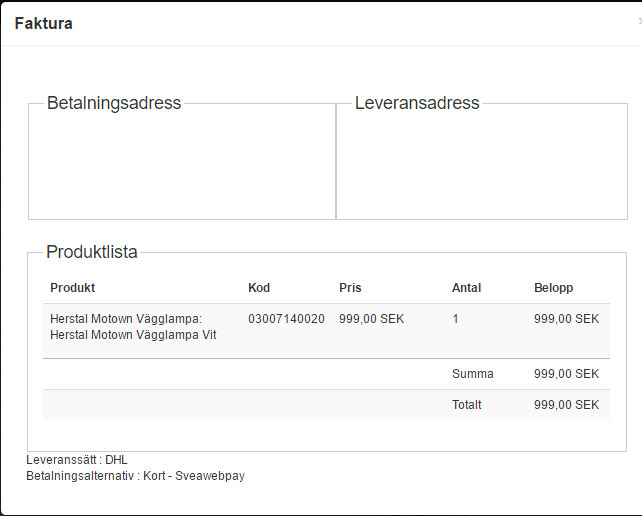
Task: Close the Faktura dialog
Action: point(639,21)
